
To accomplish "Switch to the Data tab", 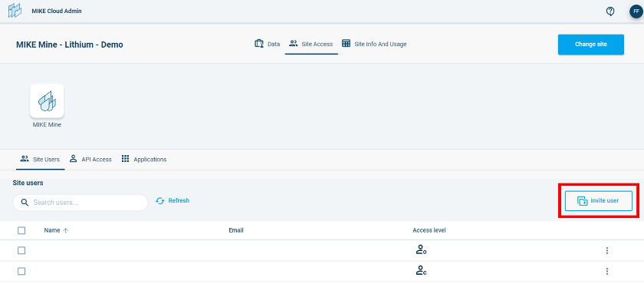I will click(x=268, y=44).
